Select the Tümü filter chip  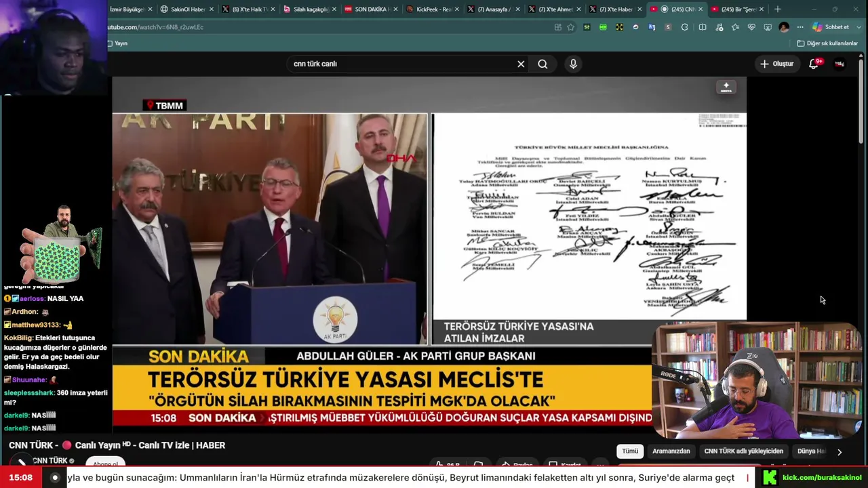630,451
